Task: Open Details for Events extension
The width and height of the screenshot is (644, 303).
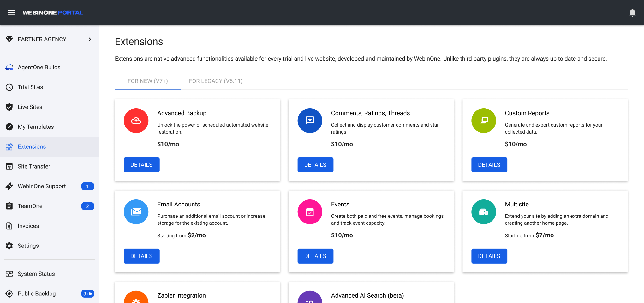Action: [315, 256]
